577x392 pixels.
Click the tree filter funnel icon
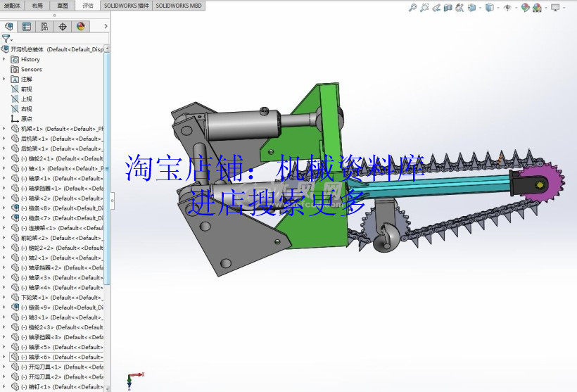pos(6,38)
